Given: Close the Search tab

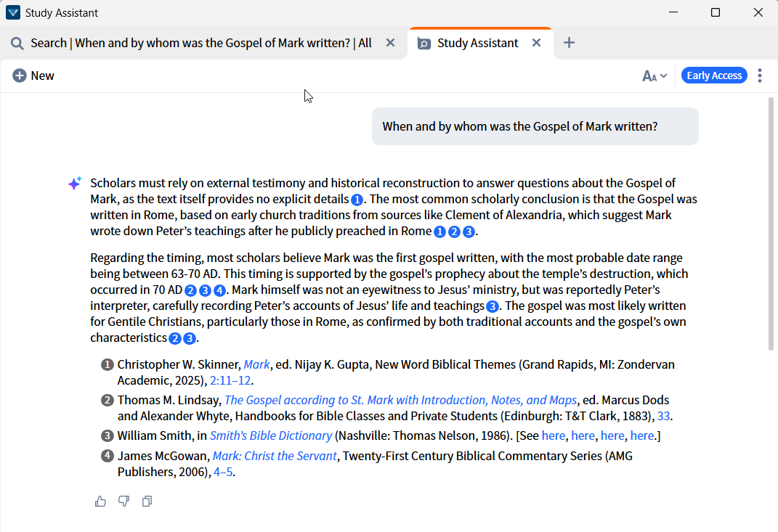Looking at the screenshot, I should pos(391,43).
